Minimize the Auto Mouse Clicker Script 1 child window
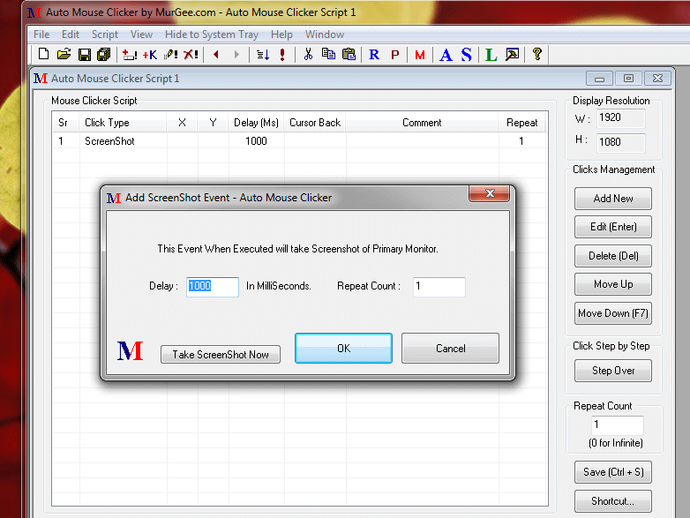Viewport: 690px width, 518px height. [599, 78]
